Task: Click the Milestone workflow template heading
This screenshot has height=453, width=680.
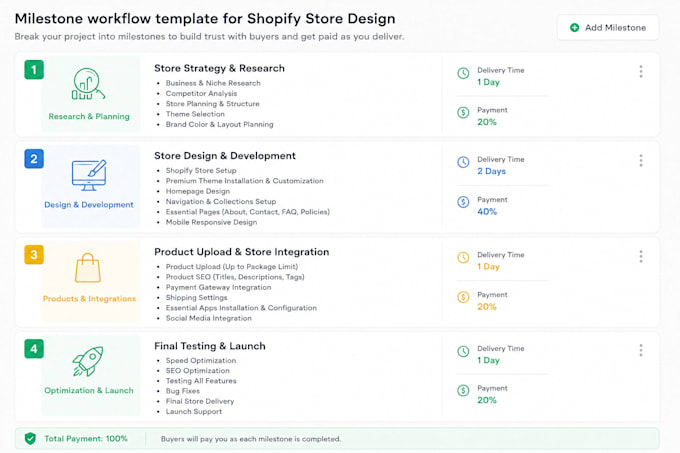Action: [x=205, y=19]
